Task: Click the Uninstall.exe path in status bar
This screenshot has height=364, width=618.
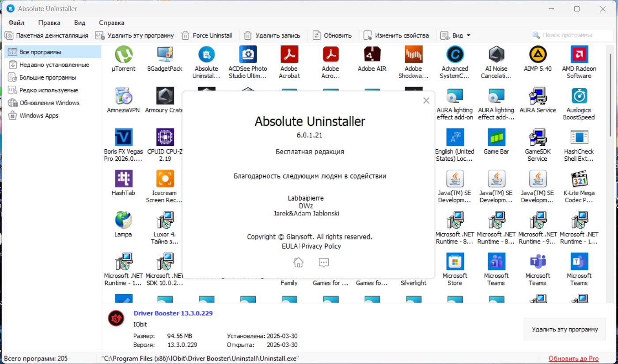Action: coord(200,358)
